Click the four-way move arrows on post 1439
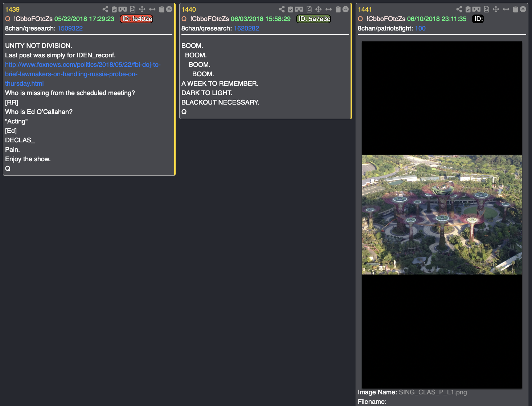The height and width of the screenshot is (406, 532). 142,9
